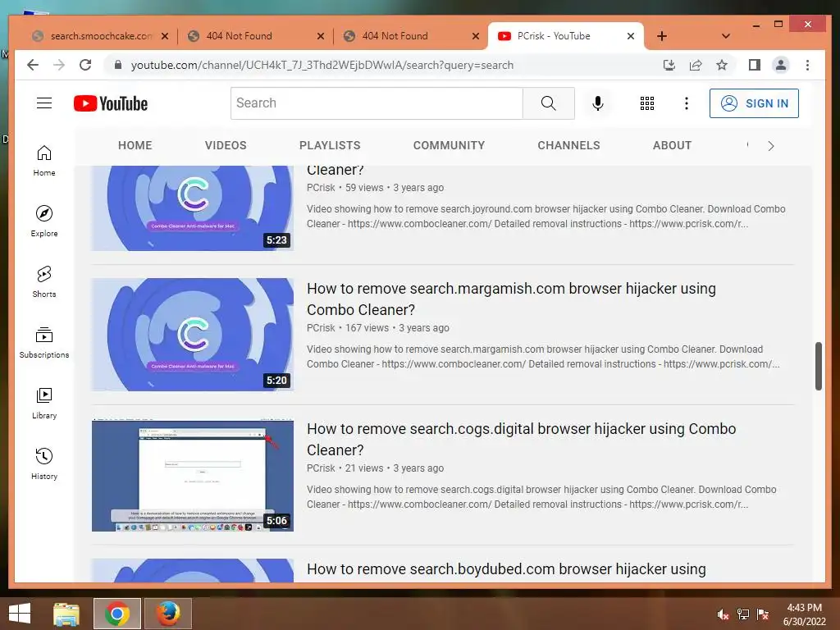The height and width of the screenshot is (630, 840).
Task: Open Shorts in the left sidebar
Action: pos(44,282)
